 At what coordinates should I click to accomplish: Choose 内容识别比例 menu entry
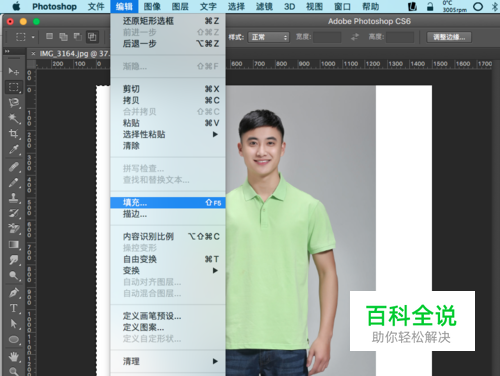click(168, 237)
